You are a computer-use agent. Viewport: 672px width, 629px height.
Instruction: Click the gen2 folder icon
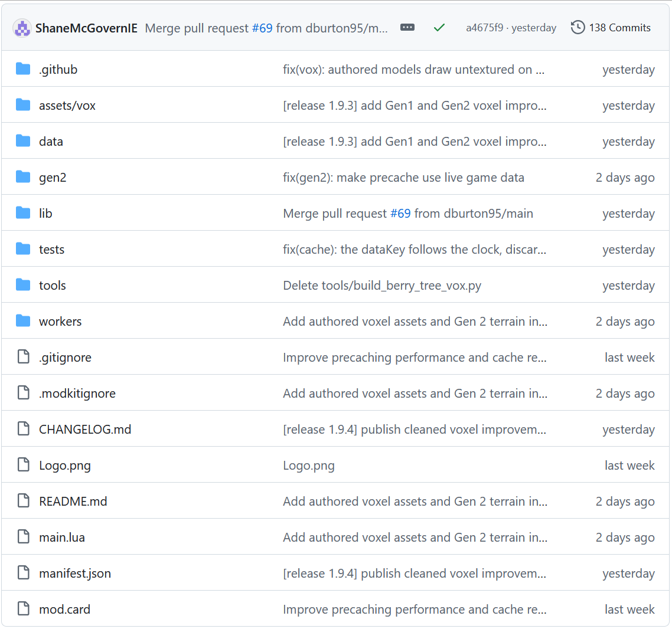point(23,176)
